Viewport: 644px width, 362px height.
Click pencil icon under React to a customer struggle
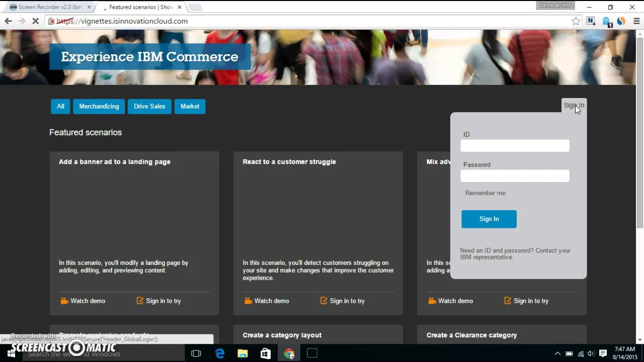(x=324, y=301)
